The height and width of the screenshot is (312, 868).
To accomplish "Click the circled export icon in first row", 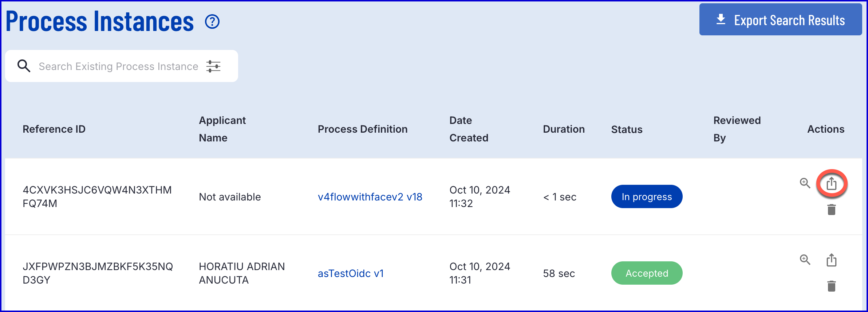I will (832, 183).
